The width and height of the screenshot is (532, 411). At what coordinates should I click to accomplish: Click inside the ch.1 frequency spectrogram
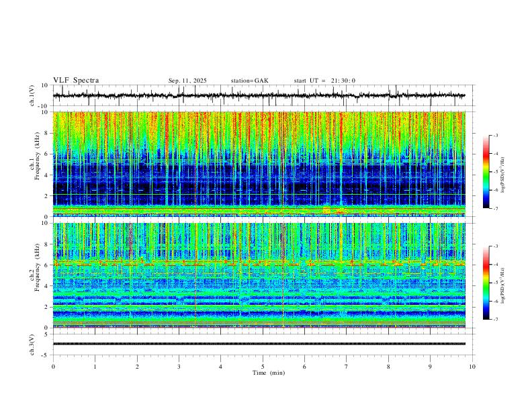[259, 164]
